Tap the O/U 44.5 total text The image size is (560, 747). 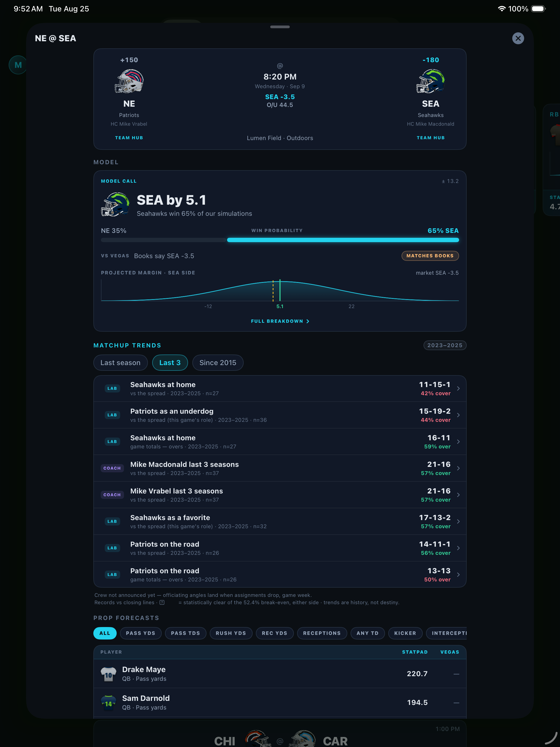pyautogui.click(x=280, y=105)
